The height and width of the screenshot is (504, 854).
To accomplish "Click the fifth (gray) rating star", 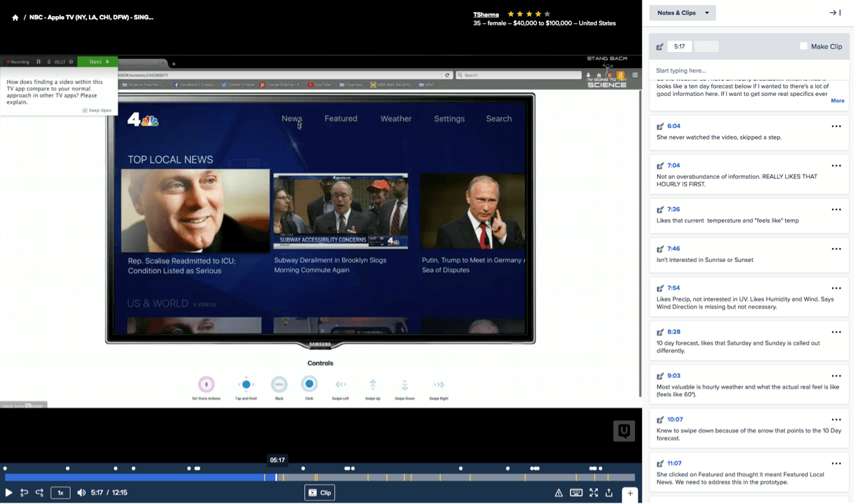I will [x=547, y=13].
